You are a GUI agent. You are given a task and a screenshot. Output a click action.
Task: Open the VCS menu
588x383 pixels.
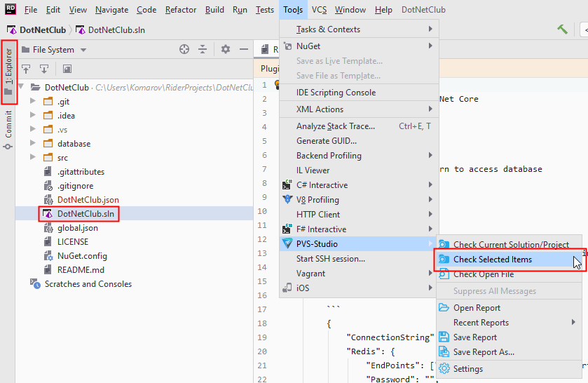click(x=319, y=10)
